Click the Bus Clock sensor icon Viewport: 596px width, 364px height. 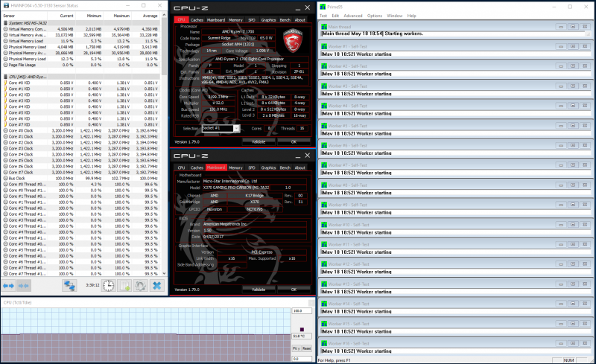click(x=5, y=178)
